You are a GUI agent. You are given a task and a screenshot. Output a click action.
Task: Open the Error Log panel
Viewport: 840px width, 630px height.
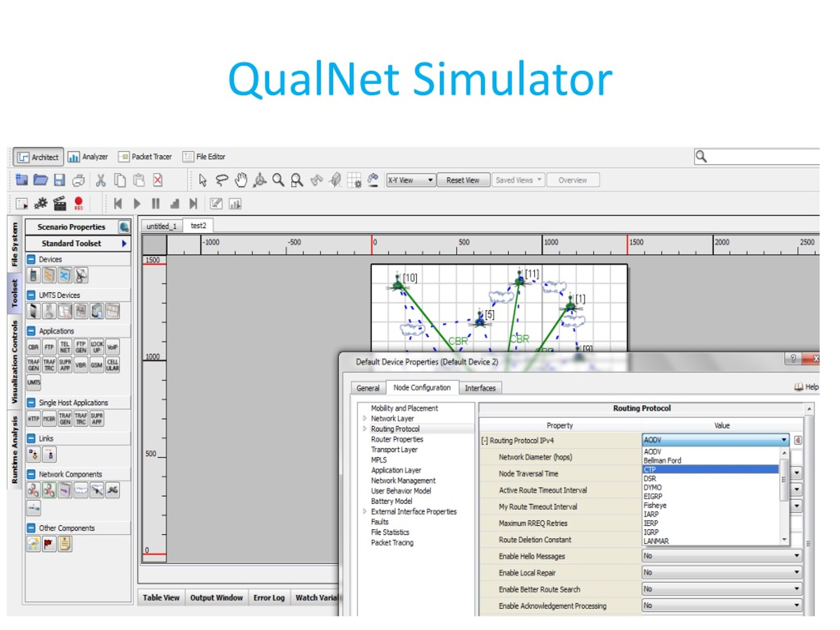click(269, 598)
